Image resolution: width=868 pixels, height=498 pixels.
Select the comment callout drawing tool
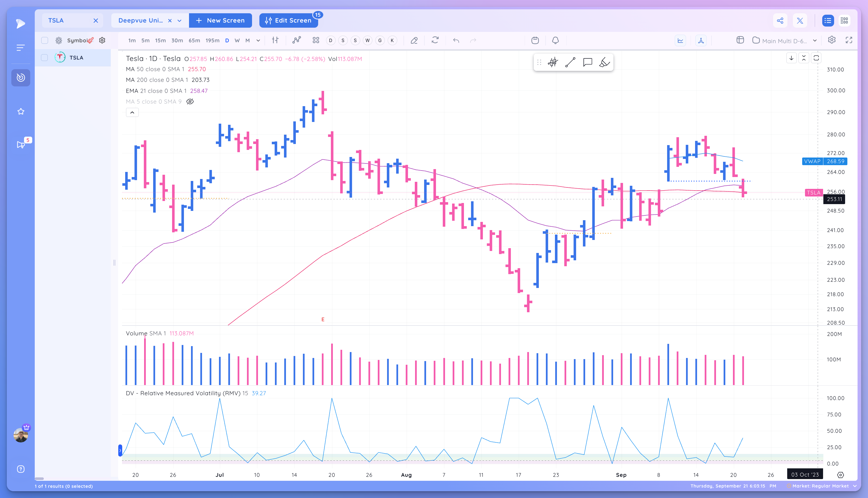(587, 62)
